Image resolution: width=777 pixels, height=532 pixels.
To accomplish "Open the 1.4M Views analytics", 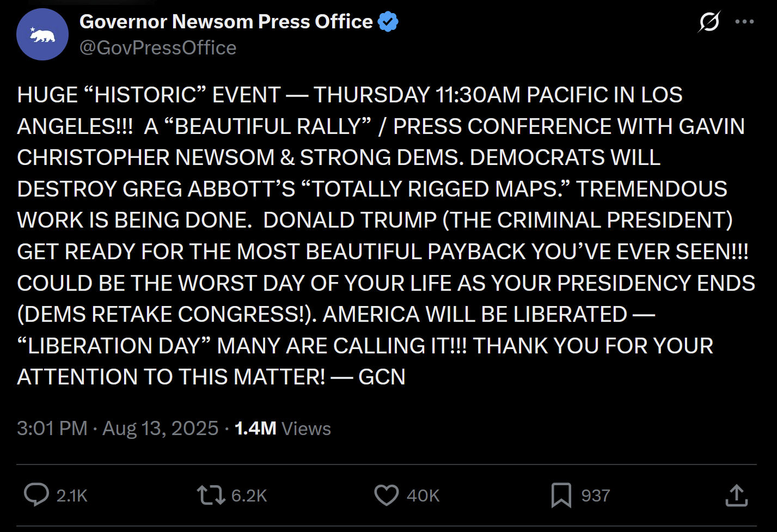I will point(283,429).
